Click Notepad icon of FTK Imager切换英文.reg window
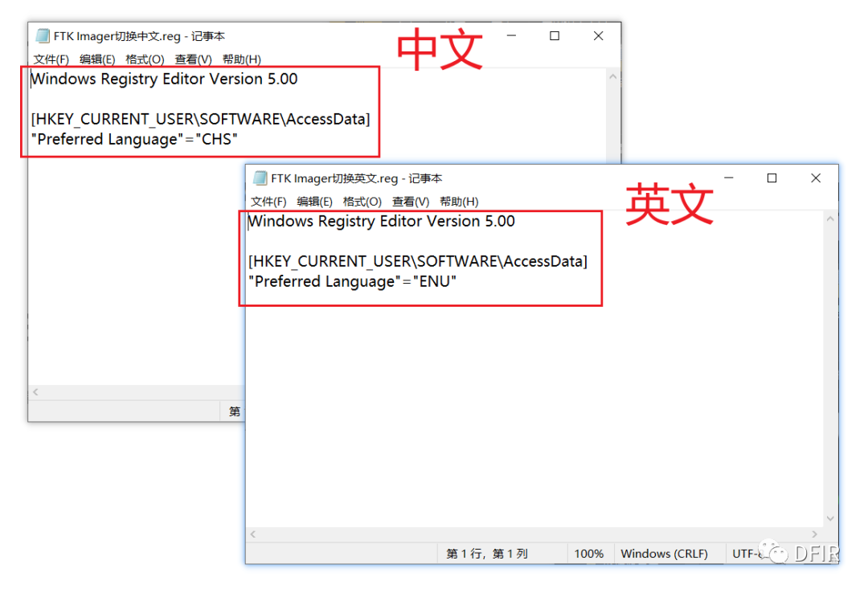Viewport: 868px width, 589px height. pyautogui.click(x=260, y=178)
